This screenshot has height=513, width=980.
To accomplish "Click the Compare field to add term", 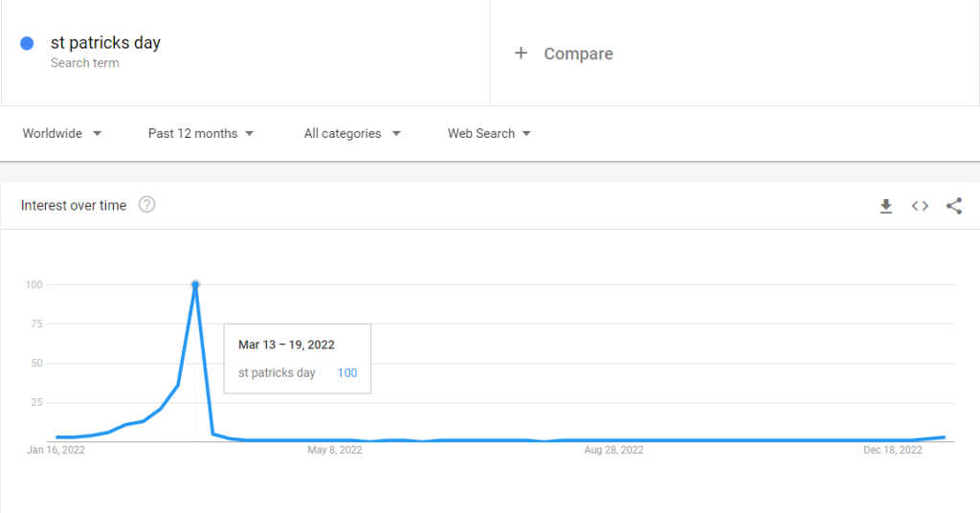I will click(734, 53).
